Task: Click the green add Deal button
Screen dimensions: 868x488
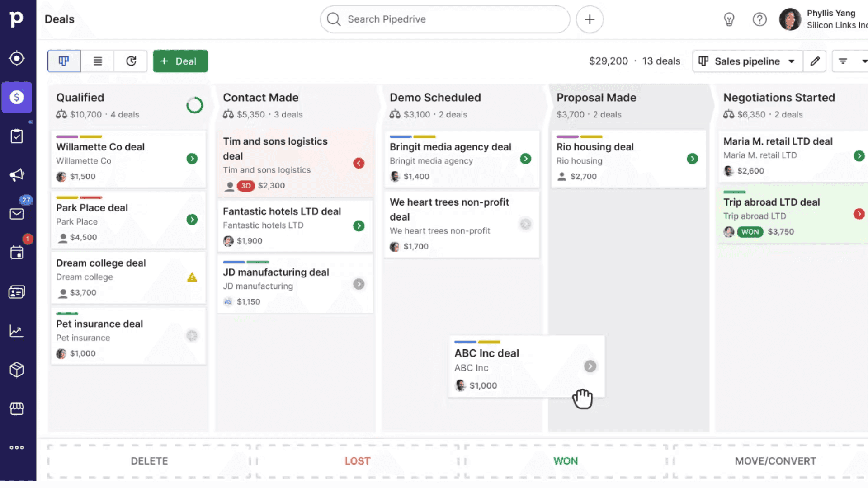Action: click(180, 61)
